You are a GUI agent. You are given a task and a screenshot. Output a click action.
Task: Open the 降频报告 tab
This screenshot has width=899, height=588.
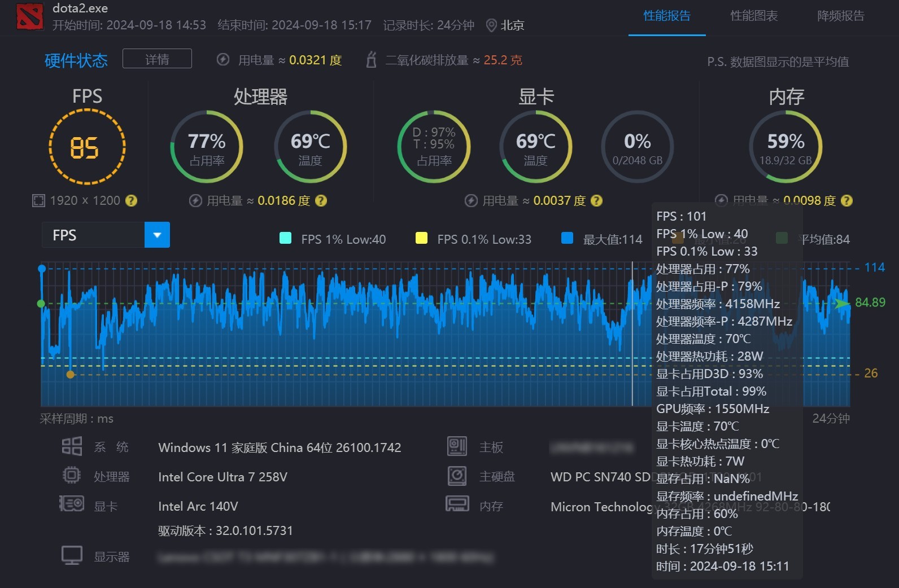click(x=841, y=16)
